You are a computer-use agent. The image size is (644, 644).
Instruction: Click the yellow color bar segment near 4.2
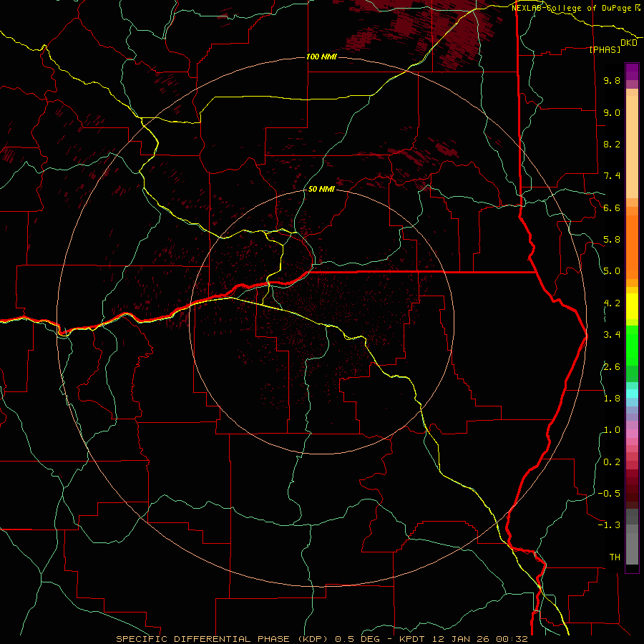(x=632, y=306)
